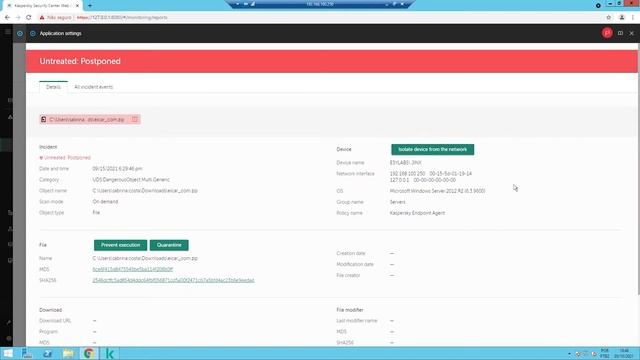Click the taskbar clock
640x360 pixels.
point(624,353)
